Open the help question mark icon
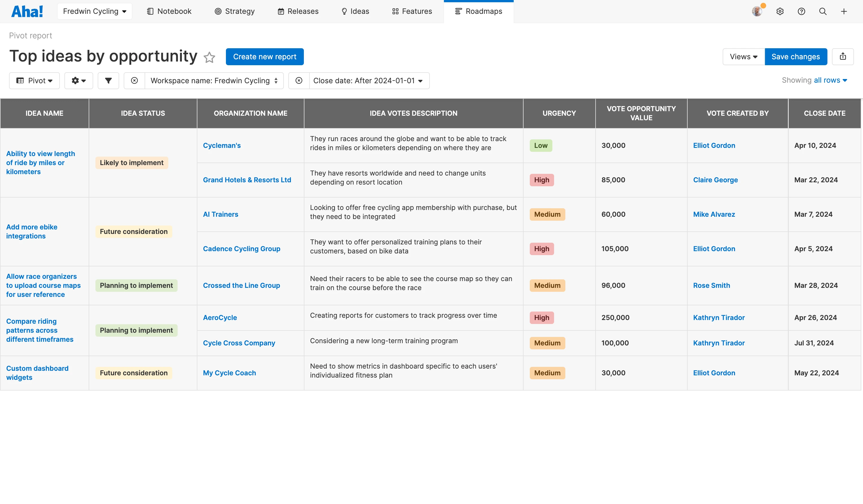Screen dimensions: 863x504 click(801, 12)
